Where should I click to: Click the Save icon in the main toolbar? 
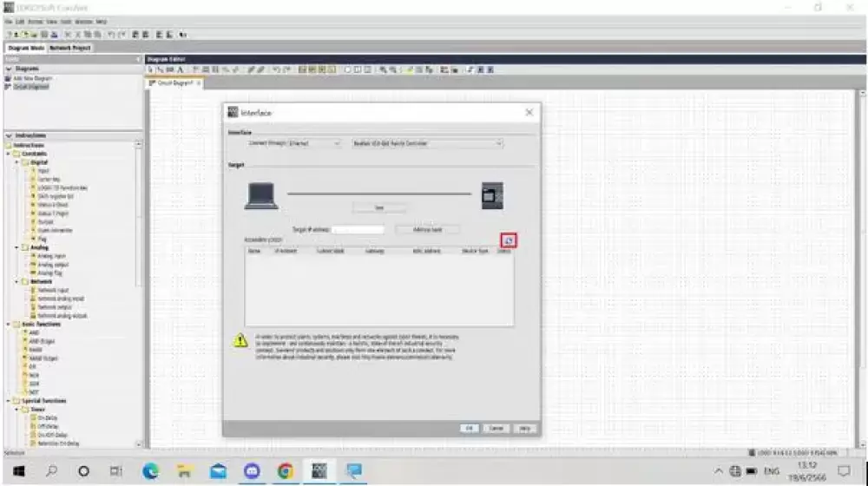44,35
